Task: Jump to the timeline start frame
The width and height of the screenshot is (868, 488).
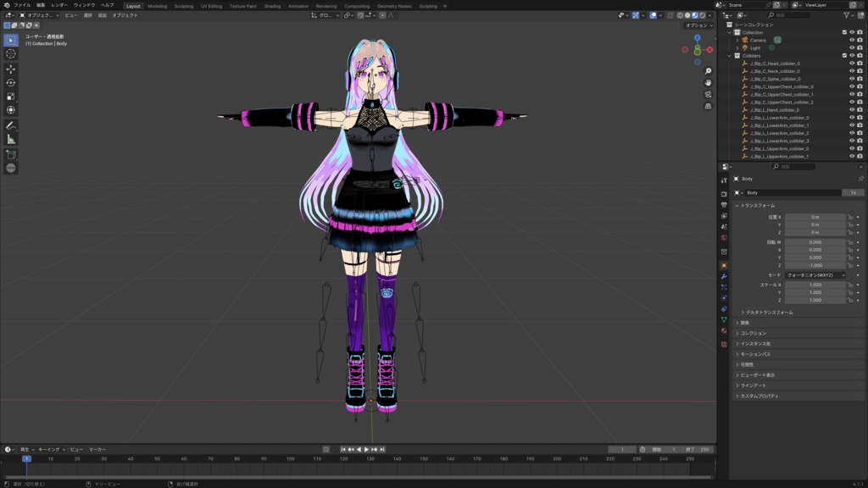Action: tap(343, 450)
